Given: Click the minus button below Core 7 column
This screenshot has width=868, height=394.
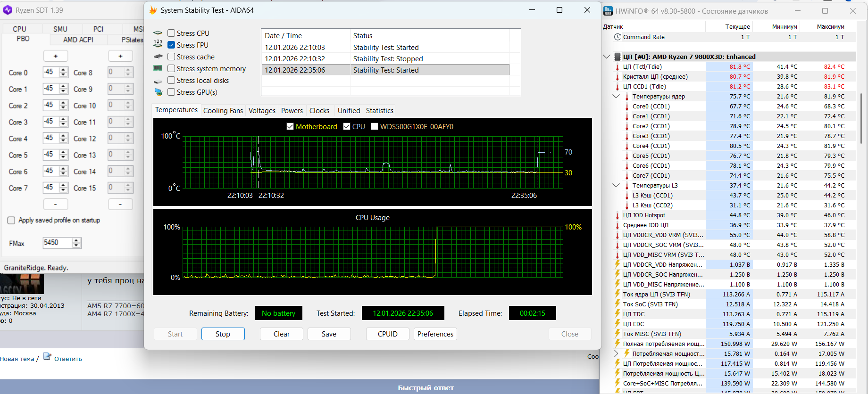Looking at the screenshot, I should [56, 204].
